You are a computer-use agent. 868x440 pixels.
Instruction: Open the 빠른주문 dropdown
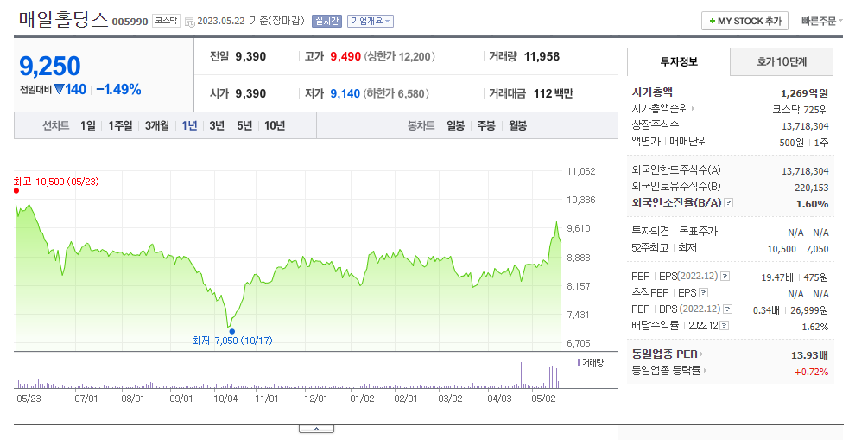822,21
